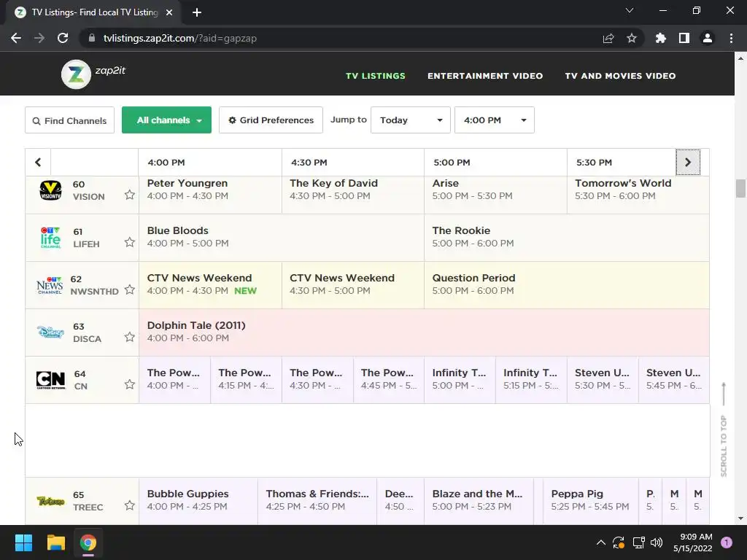View site information lock icon

coord(92,38)
